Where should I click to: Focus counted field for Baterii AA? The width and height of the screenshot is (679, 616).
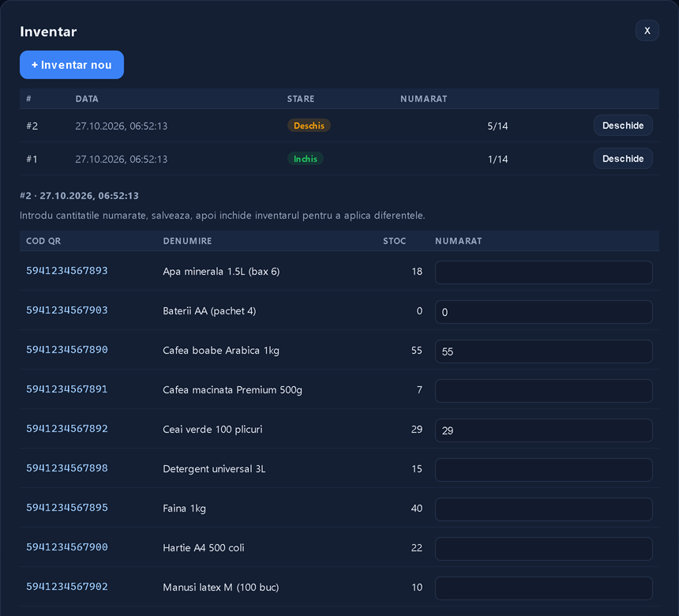pyautogui.click(x=543, y=312)
